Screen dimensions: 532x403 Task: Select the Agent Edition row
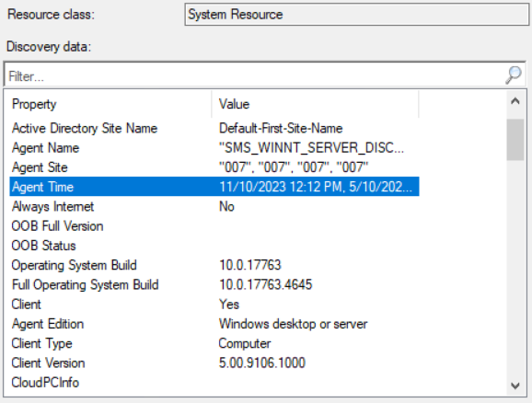point(214,324)
